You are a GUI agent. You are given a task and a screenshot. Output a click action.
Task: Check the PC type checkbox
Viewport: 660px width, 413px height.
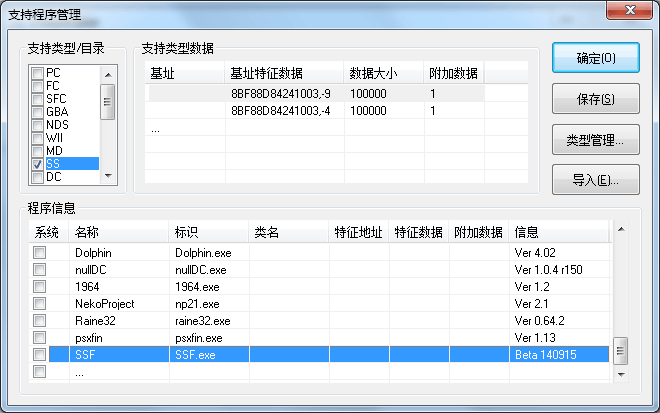pyautogui.click(x=37, y=74)
